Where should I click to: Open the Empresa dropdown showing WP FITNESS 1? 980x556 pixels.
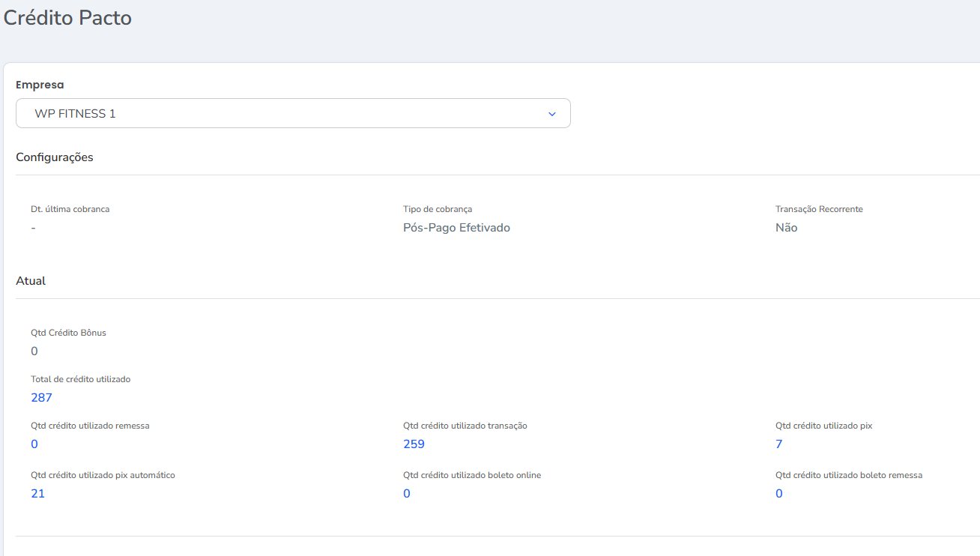[x=292, y=114]
